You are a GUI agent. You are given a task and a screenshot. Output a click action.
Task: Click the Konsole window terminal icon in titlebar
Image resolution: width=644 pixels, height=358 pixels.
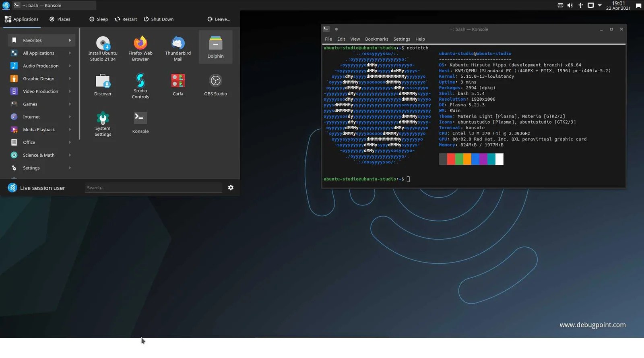pos(326,29)
